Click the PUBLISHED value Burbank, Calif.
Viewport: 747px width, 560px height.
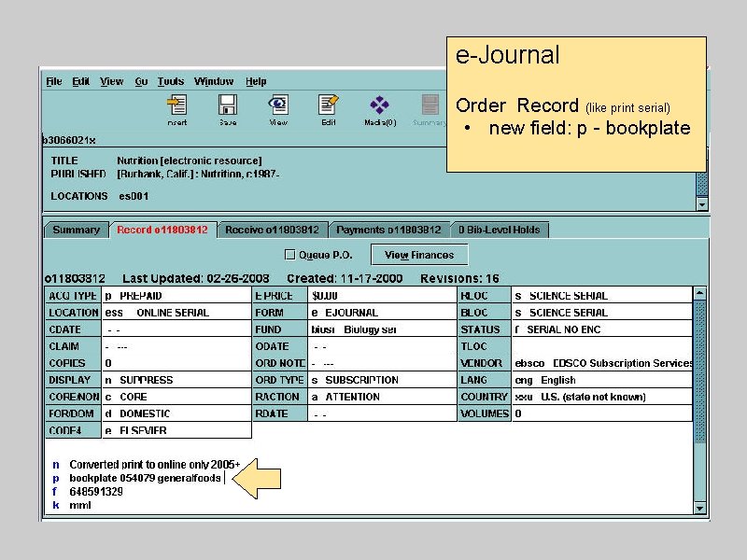coord(198,174)
